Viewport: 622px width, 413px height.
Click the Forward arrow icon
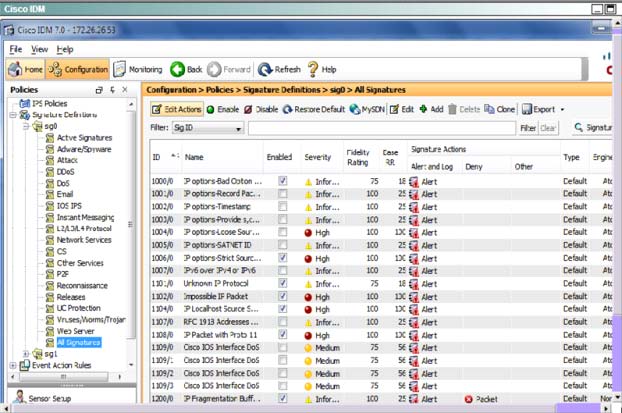pyautogui.click(x=214, y=69)
